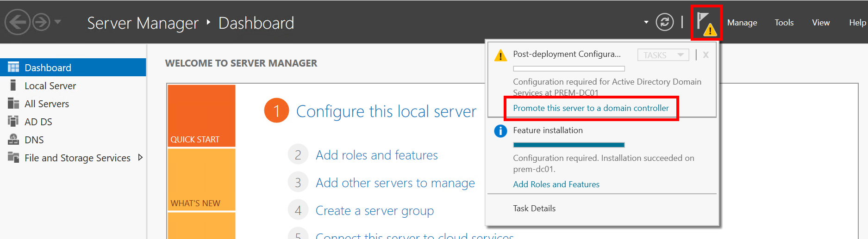Select Dashboard in the sidebar
This screenshot has width=868, height=239.
point(73,67)
